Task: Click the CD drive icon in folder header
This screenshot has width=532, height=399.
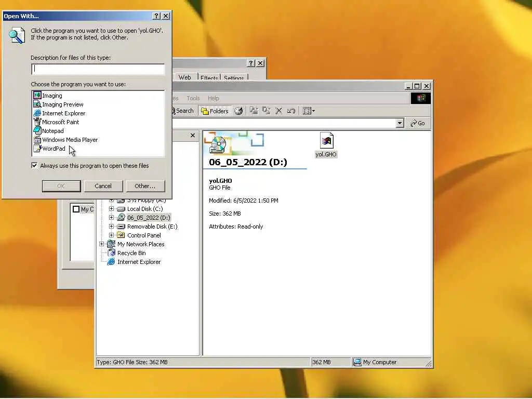Action: click(x=218, y=145)
